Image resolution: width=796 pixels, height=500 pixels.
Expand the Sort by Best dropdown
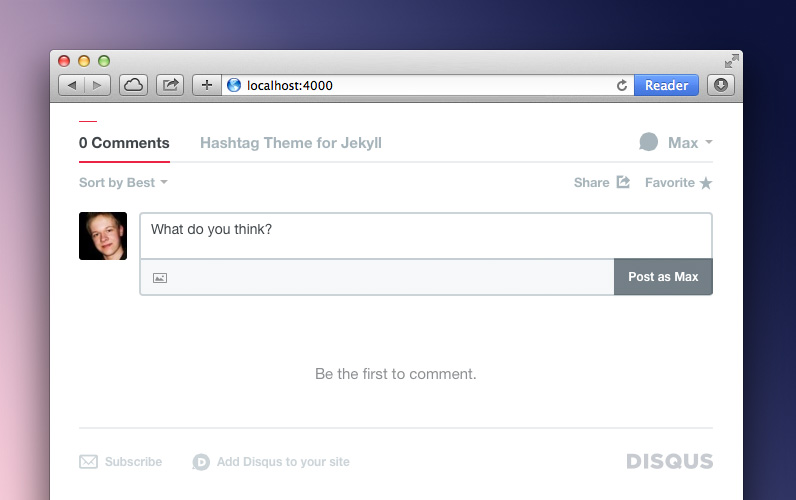pos(123,183)
